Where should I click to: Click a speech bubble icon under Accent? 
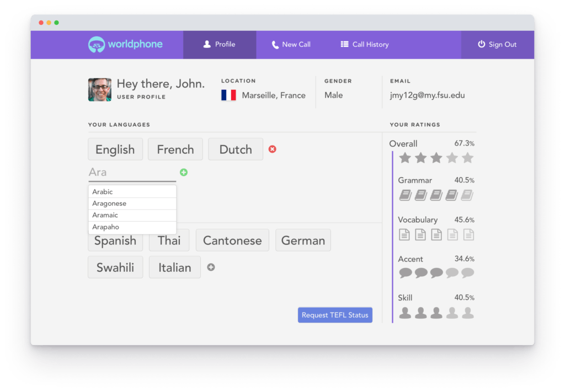(405, 273)
